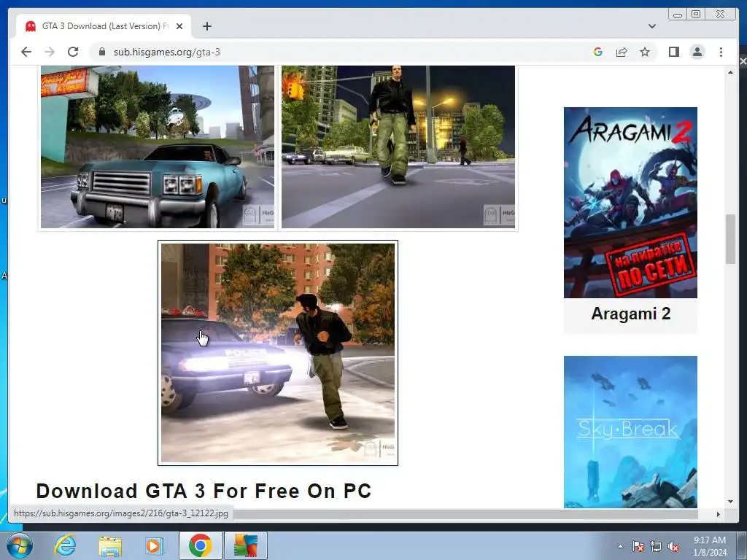Share this page with the share icon
Screen dimensions: 747x560
pos(622,52)
